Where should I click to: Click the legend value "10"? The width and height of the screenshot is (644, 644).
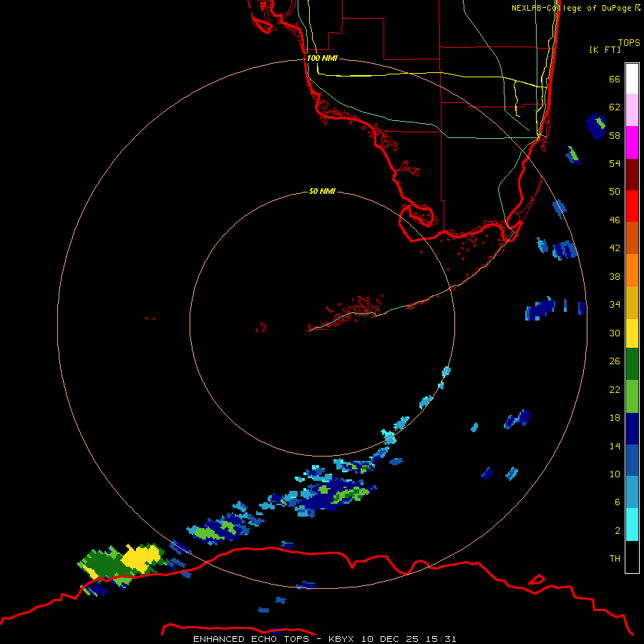pyautogui.click(x=615, y=474)
